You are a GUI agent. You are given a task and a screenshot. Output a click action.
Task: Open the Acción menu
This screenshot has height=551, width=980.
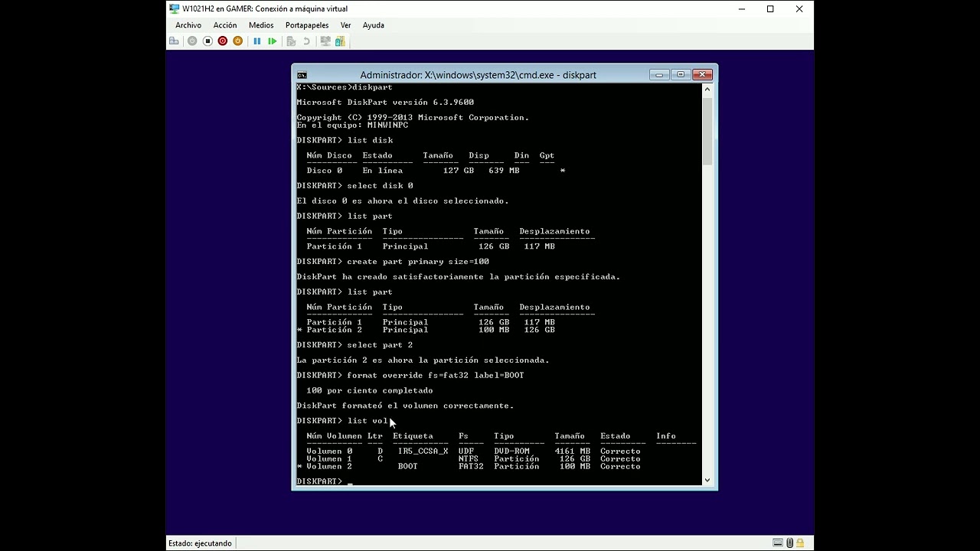(x=225, y=25)
